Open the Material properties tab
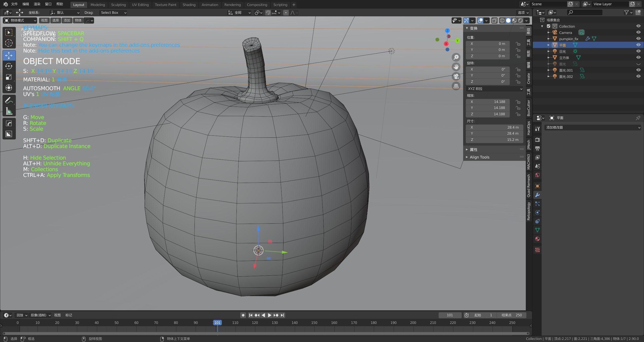644x342 pixels. click(537, 239)
